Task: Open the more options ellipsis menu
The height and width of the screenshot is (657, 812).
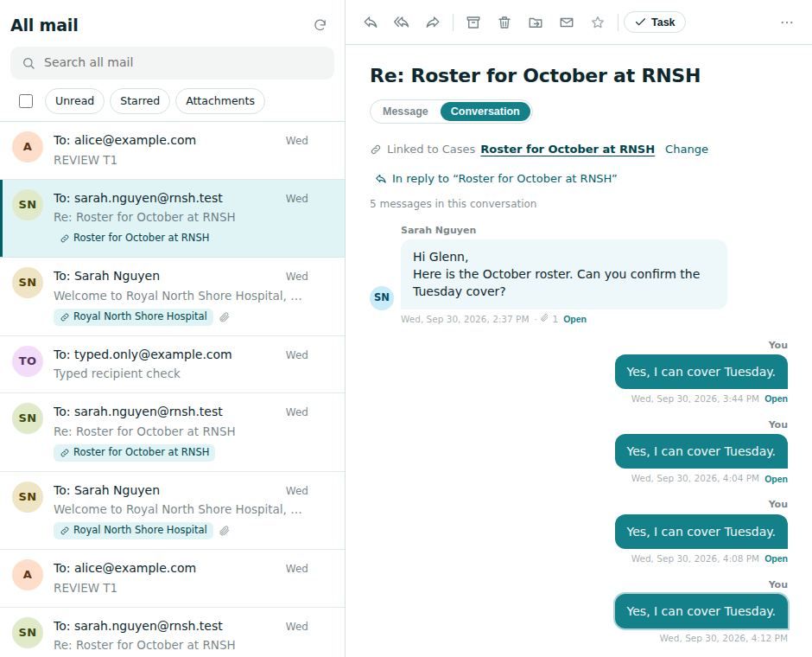Action: 787,22
